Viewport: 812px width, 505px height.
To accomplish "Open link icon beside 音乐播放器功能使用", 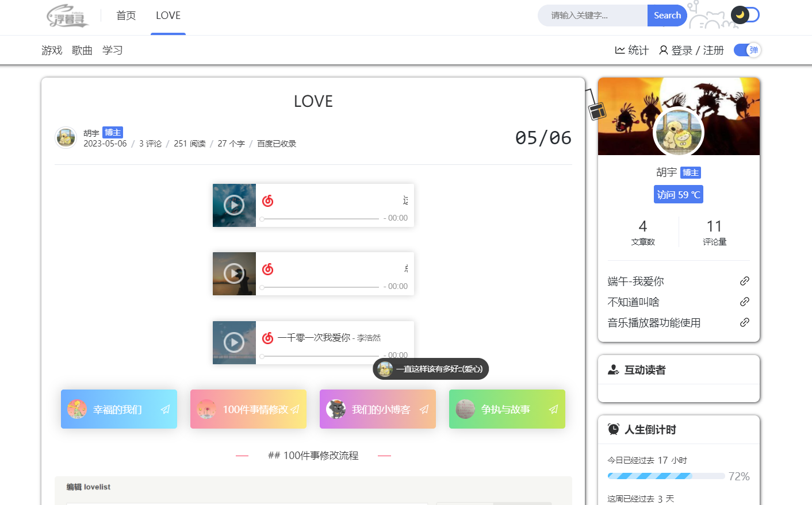I will point(744,322).
